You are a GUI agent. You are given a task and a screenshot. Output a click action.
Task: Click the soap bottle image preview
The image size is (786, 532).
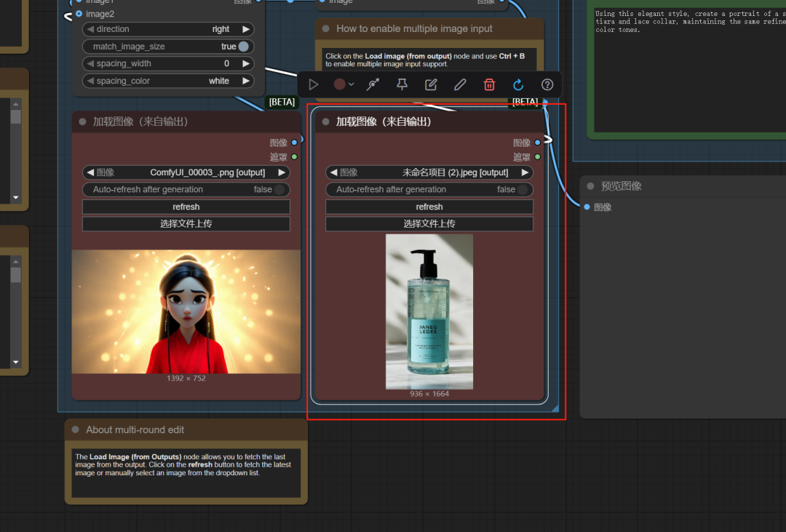click(429, 311)
